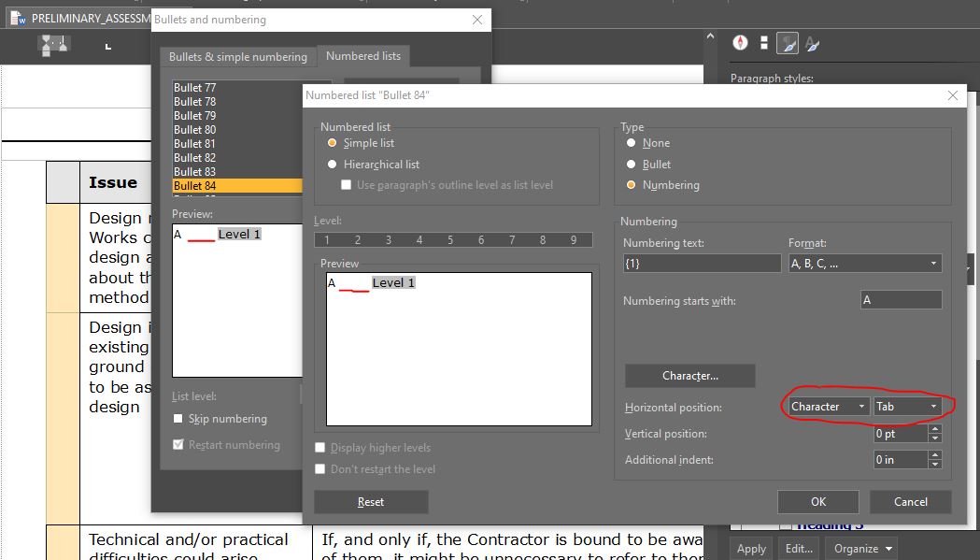Screen dimensions: 980x560
Task: Open the Tab dropdown for horizontal position
Action: [907, 407]
